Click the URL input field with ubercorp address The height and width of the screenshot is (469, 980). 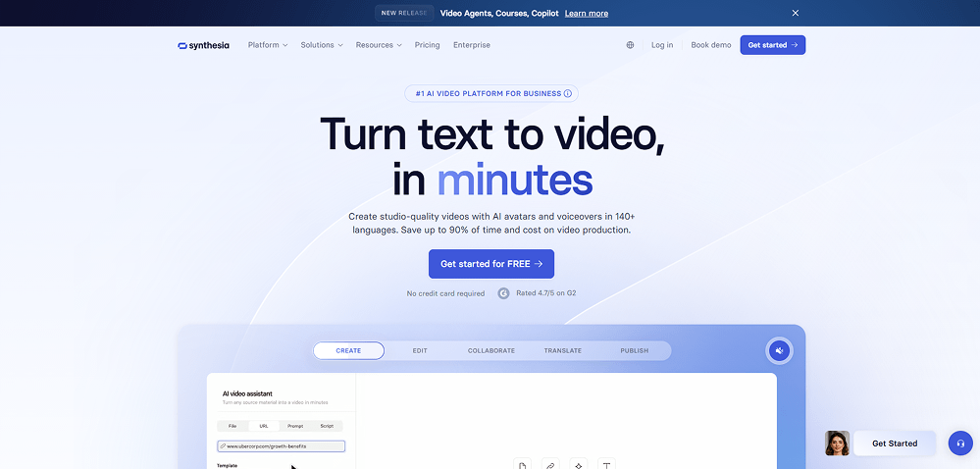[x=282, y=446]
